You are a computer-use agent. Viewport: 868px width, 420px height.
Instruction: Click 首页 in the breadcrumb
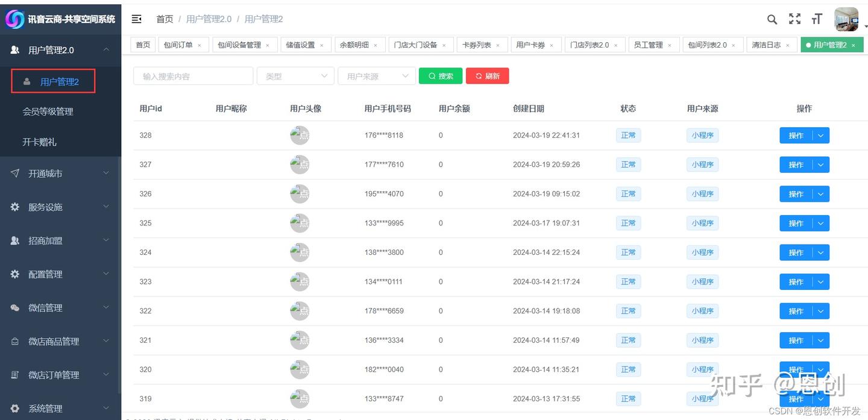(165, 19)
